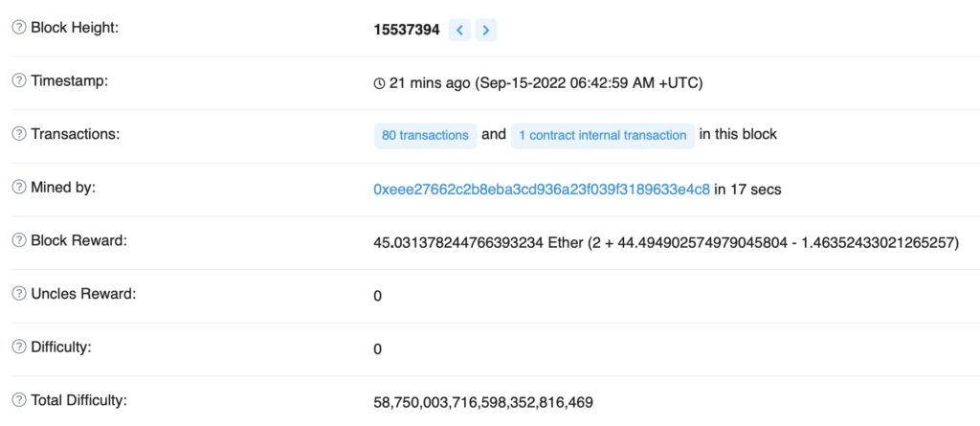Click the Uncles Reward value 0
Screen dimensions: 980x426
[377, 296]
